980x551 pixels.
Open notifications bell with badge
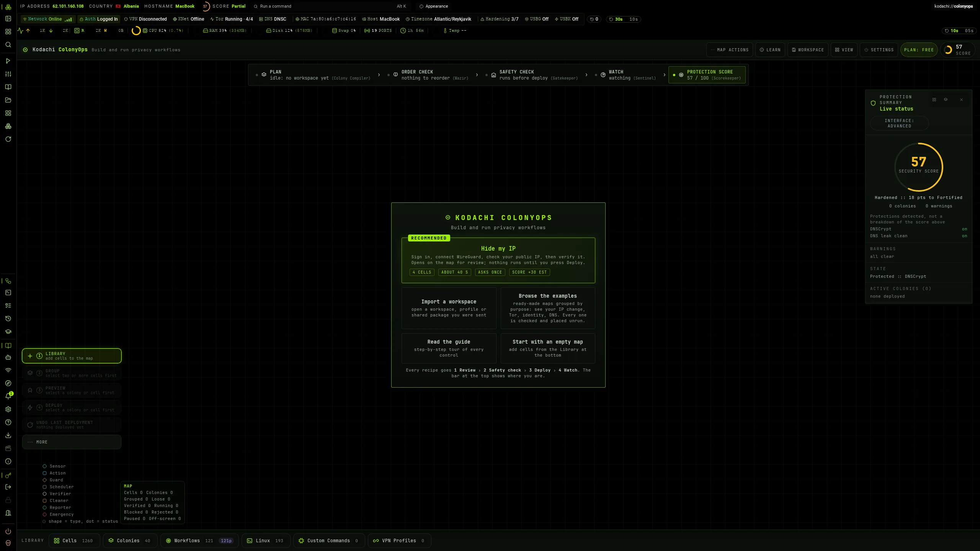tap(8, 396)
